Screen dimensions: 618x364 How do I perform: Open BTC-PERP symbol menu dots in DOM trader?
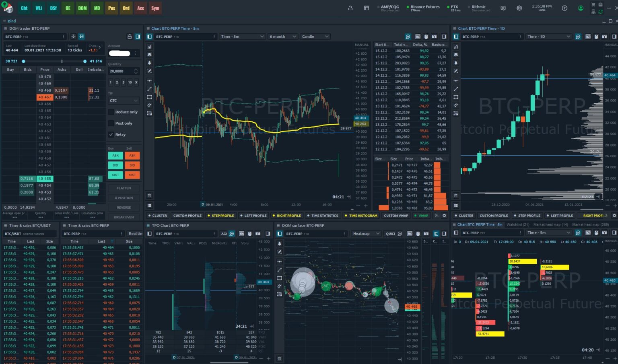[x=64, y=37]
